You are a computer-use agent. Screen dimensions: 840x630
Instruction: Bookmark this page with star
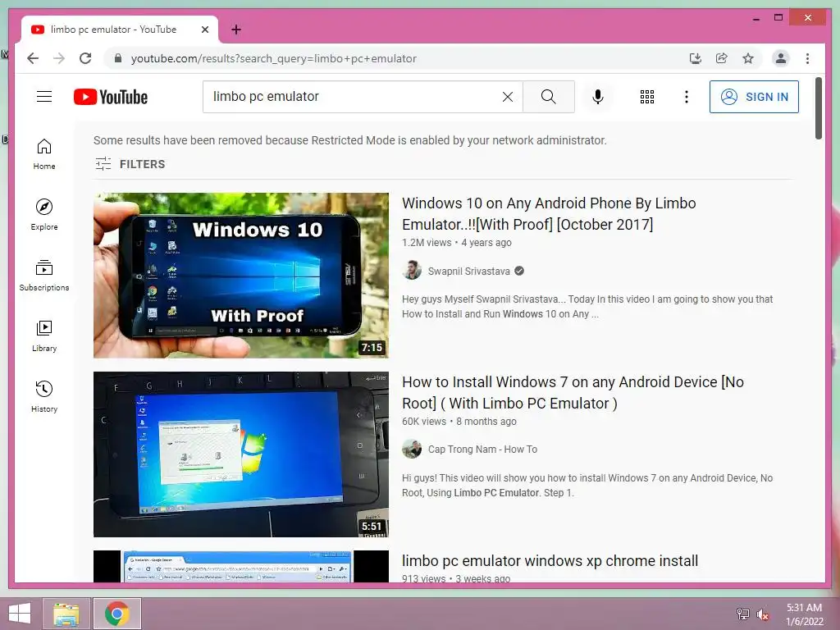[748, 58]
